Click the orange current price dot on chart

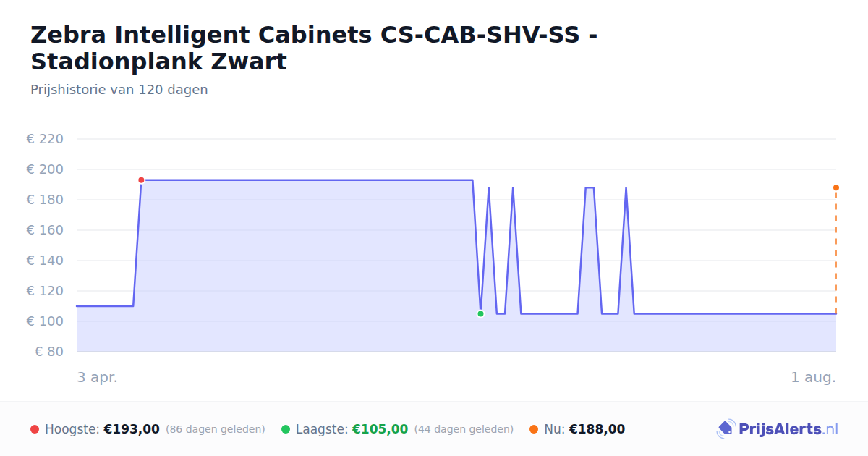836,187
